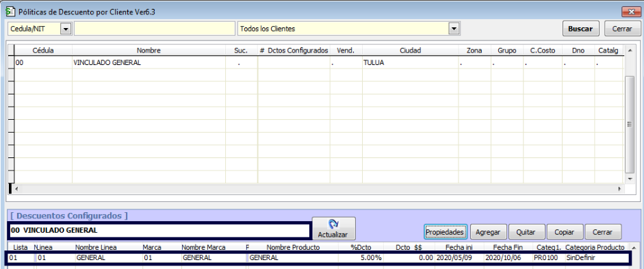Click Cerrar in the Descuentos Configurados panel
Image resolution: width=644 pixels, height=269 pixels.
tap(602, 232)
